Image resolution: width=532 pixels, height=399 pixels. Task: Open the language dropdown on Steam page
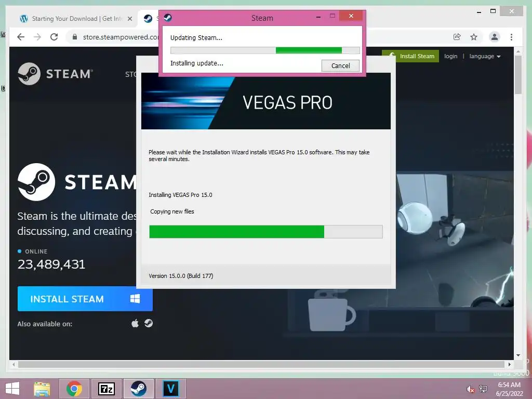485,56
